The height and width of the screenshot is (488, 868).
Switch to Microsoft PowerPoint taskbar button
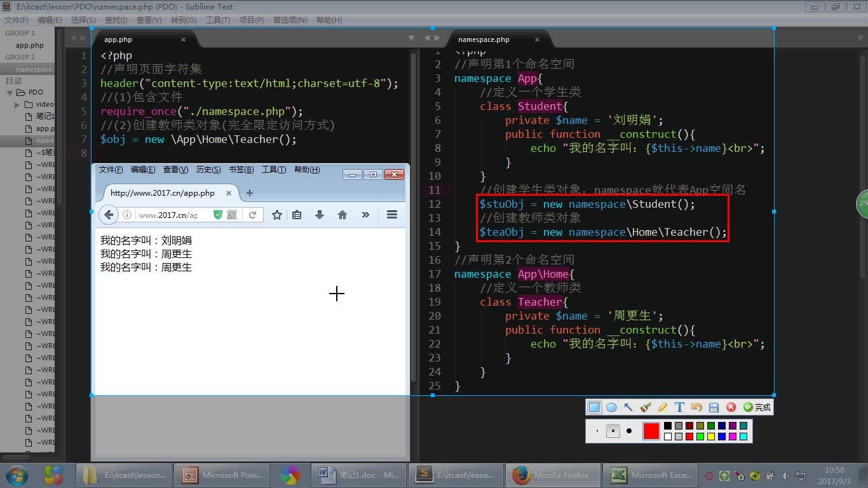coord(220,475)
